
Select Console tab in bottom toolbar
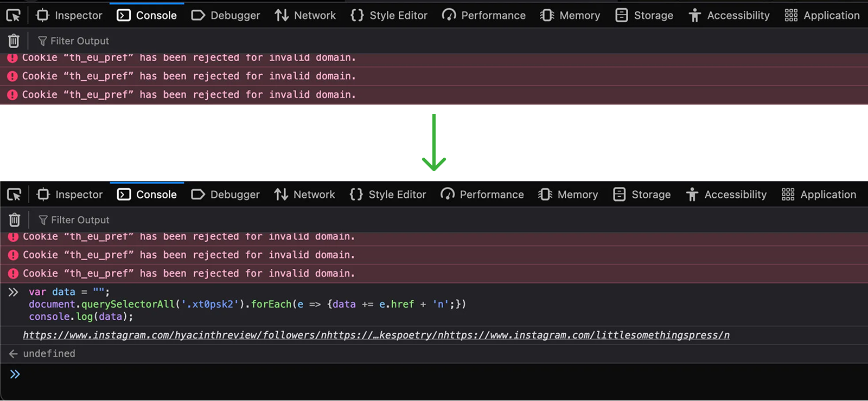click(x=147, y=195)
